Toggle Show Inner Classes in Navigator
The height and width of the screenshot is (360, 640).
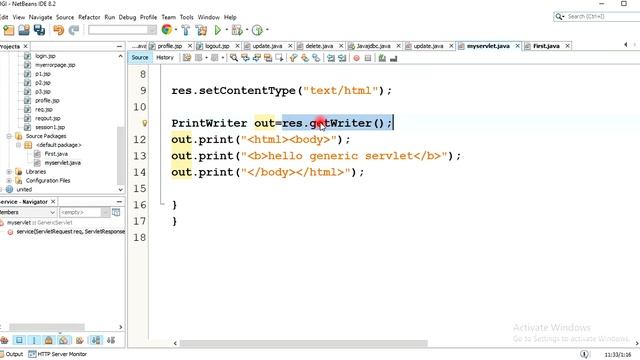63,340
